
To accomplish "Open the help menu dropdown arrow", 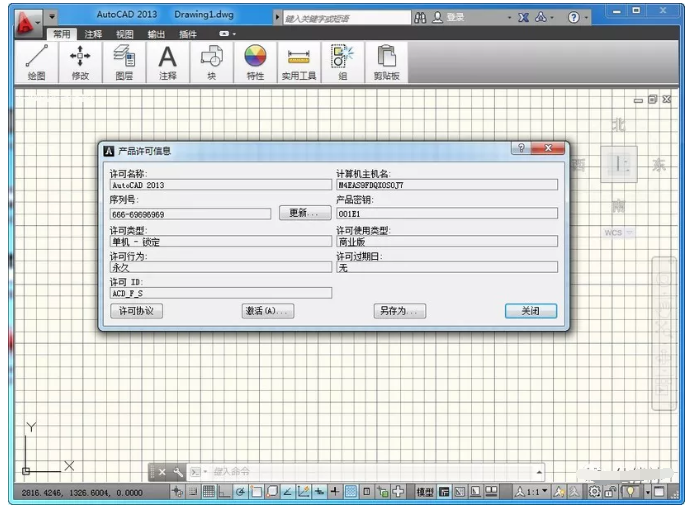I will click(x=586, y=18).
